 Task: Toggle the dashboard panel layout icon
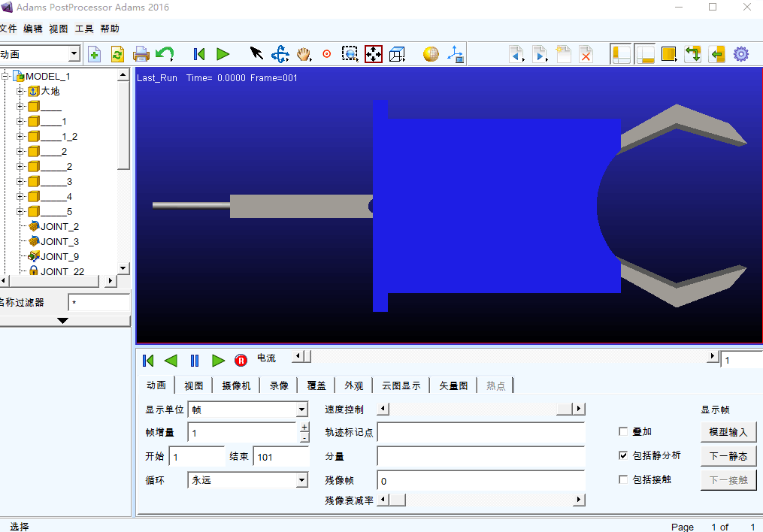(x=645, y=54)
